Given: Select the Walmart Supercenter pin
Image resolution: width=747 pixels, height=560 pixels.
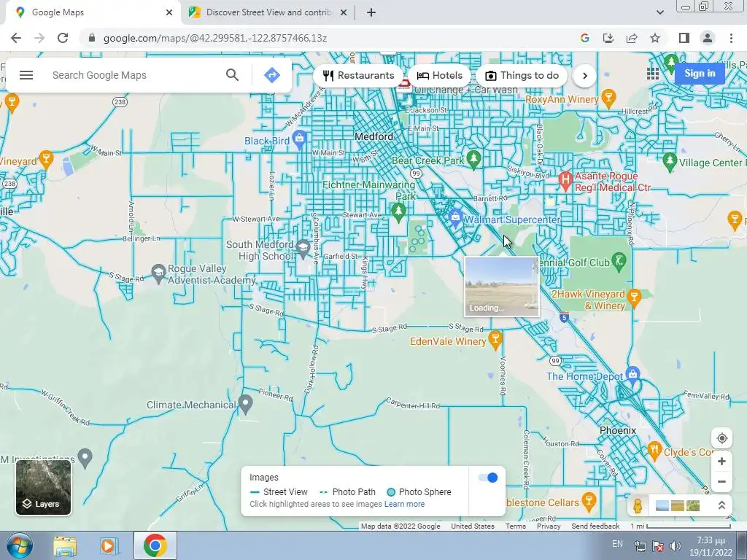Looking at the screenshot, I should 455,217.
